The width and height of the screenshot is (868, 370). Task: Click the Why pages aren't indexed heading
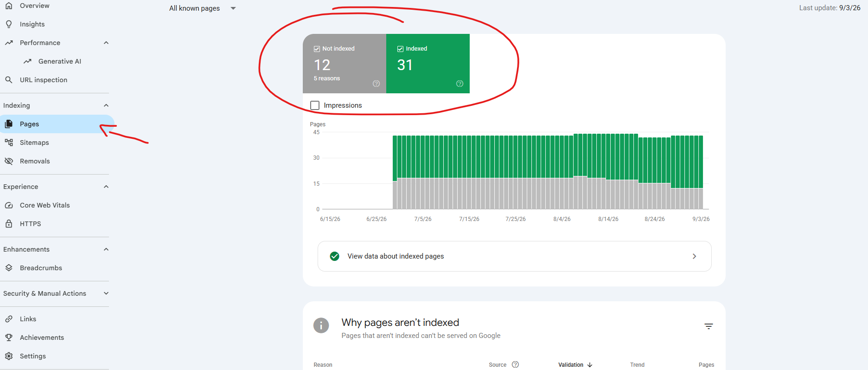point(400,322)
